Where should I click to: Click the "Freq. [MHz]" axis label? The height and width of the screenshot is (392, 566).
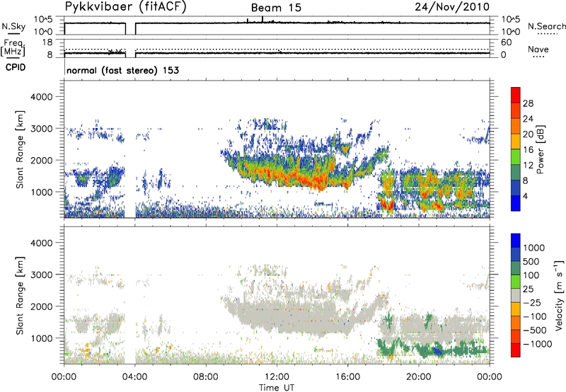13,47
